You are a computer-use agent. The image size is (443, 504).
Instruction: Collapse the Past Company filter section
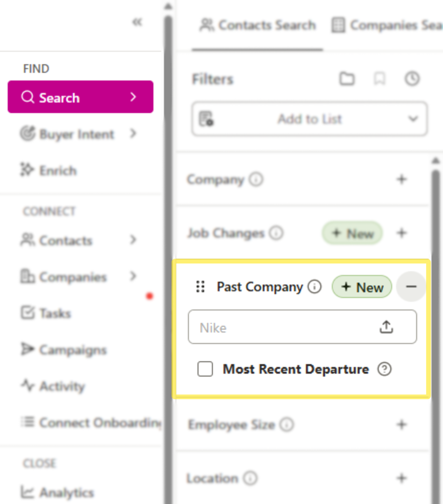(411, 286)
